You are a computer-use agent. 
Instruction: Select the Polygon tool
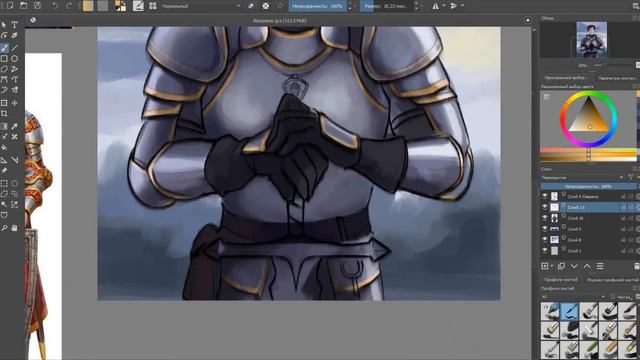click(4, 69)
